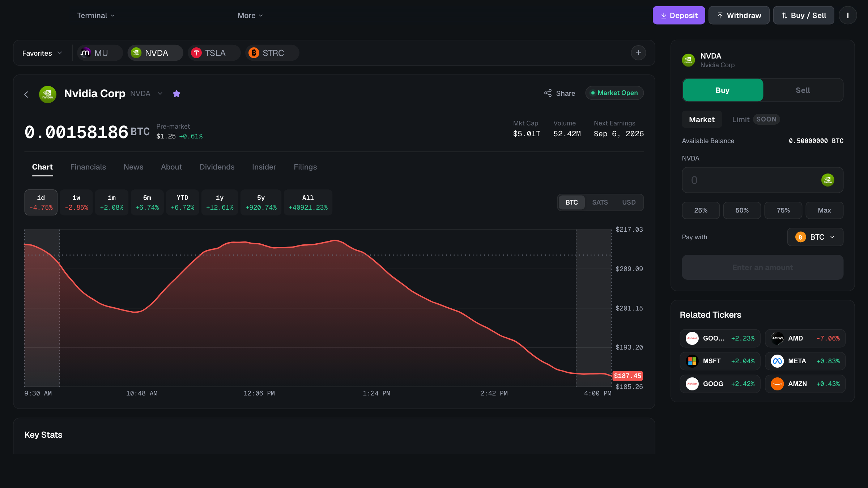This screenshot has width=868, height=488.
Task: Open the Terminal dropdown menu
Action: click(x=95, y=16)
